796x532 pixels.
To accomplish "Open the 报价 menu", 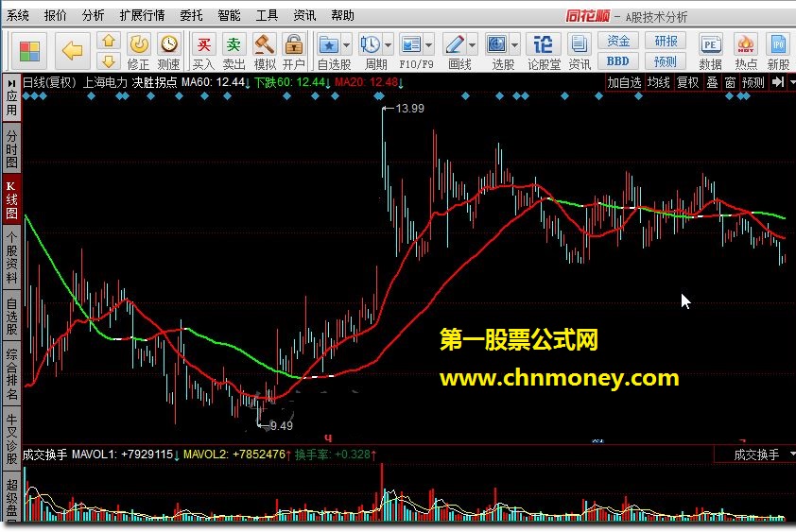I will (56, 16).
